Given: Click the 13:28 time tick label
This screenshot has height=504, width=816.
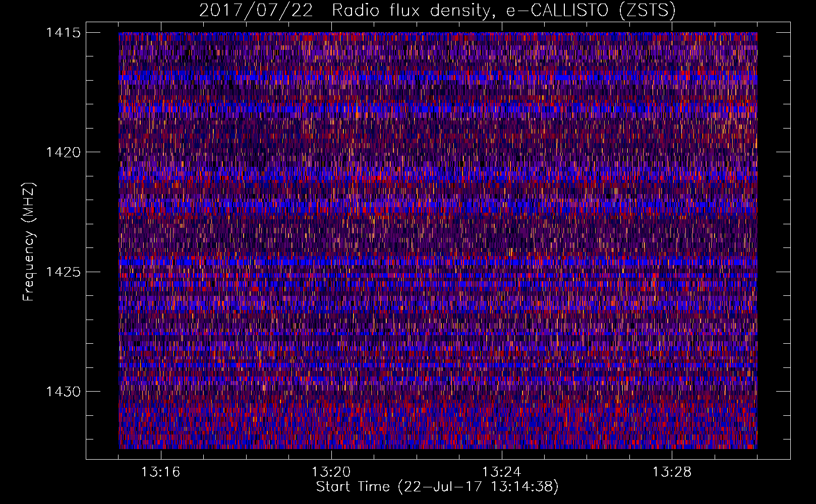Looking at the screenshot, I should click(672, 472).
